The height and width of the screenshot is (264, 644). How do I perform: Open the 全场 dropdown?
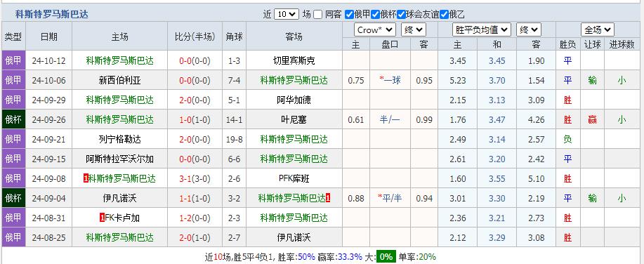click(597, 30)
